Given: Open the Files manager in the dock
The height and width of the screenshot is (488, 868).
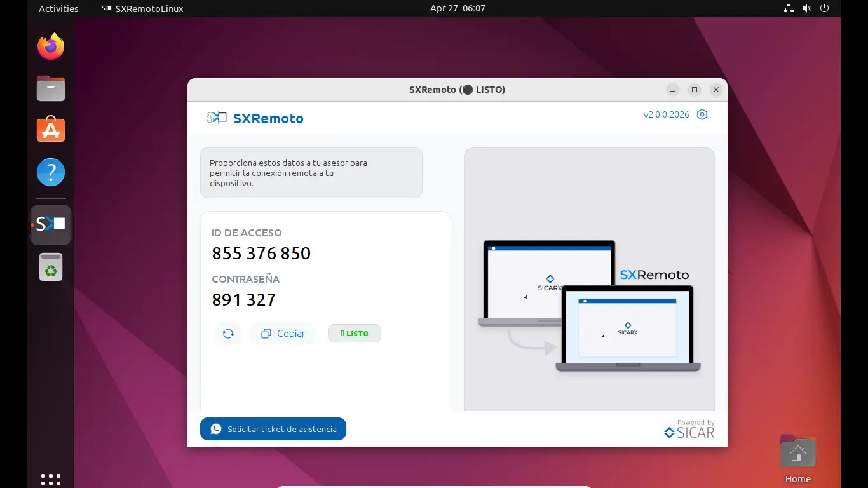Looking at the screenshot, I should point(51,88).
